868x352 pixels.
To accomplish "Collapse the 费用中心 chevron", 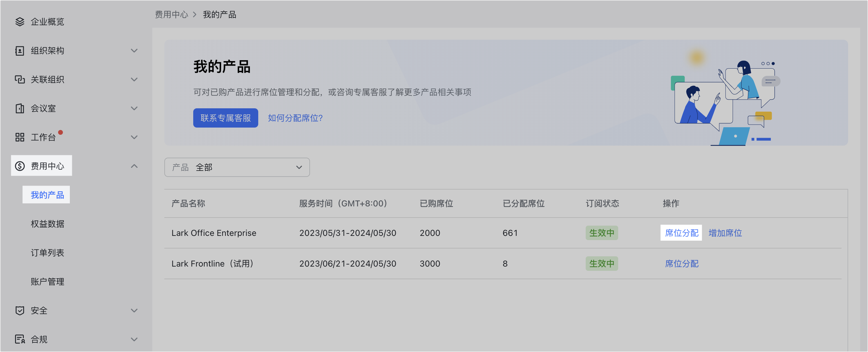I will point(134,166).
